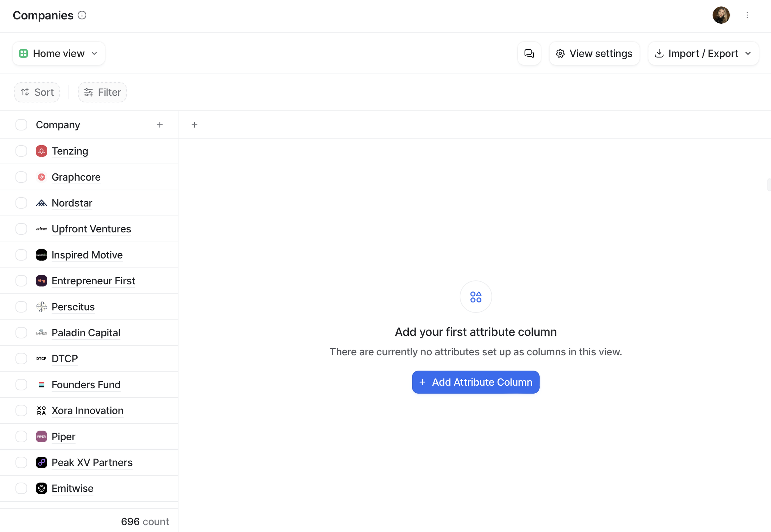Click the Peak XV Partners logo icon
The image size is (771, 532).
tap(41, 462)
